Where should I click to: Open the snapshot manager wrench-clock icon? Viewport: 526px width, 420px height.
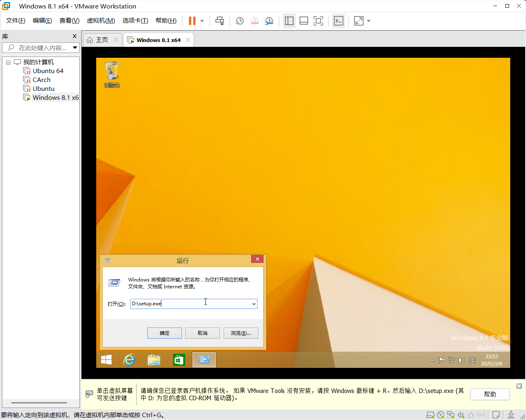pos(269,21)
